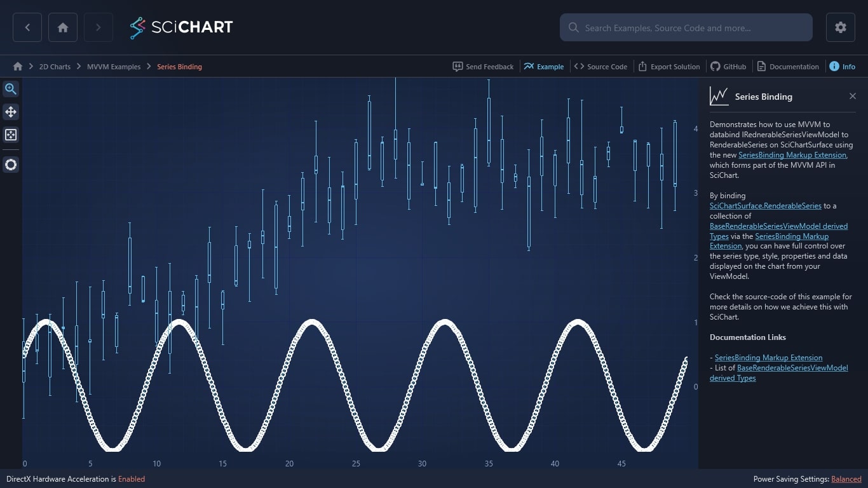Image resolution: width=868 pixels, height=488 pixels.
Task: Select the Zoom tool in the chart sidebar
Action: pyautogui.click(x=10, y=89)
